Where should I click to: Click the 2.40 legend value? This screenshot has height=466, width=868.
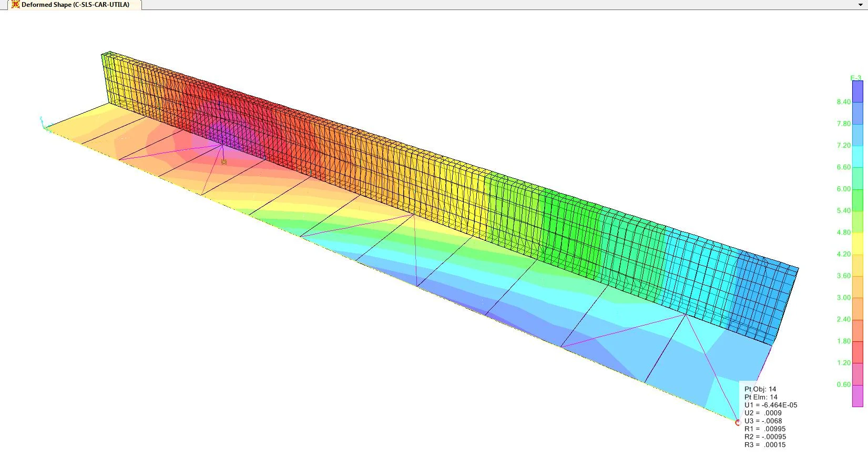[x=843, y=319]
